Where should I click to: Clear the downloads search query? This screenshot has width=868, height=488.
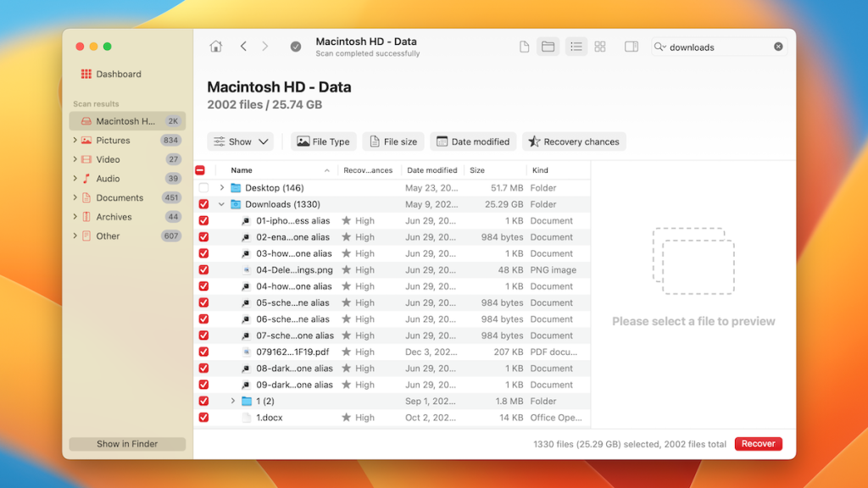(778, 47)
